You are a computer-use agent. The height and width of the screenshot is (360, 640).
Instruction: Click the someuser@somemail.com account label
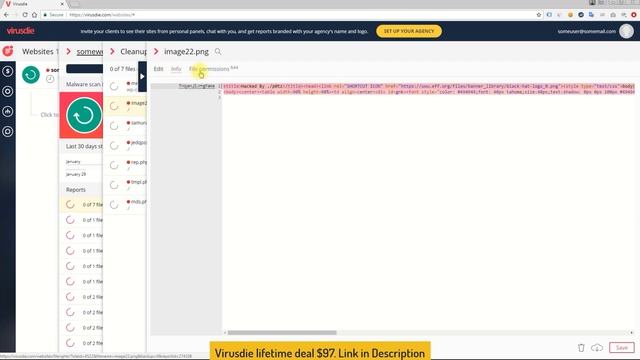coord(587,31)
